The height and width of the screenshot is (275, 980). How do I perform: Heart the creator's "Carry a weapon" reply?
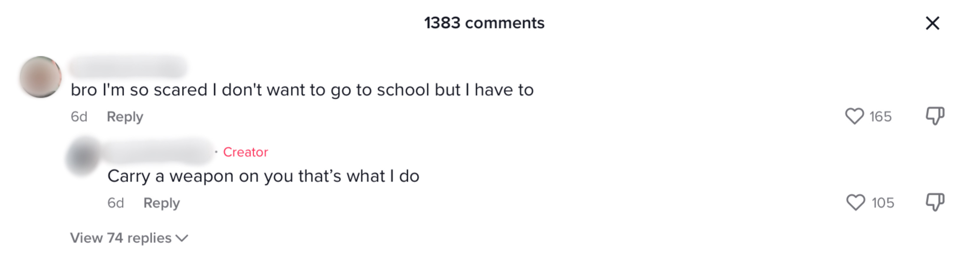click(x=855, y=202)
